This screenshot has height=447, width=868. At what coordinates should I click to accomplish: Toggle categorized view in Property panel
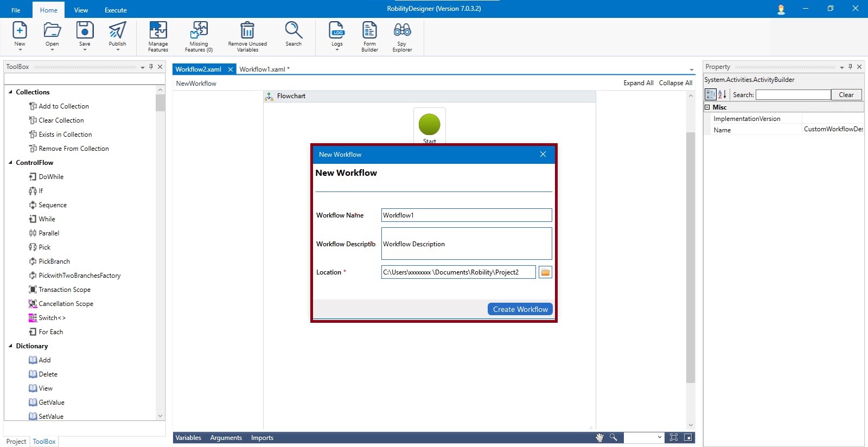[x=710, y=94]
